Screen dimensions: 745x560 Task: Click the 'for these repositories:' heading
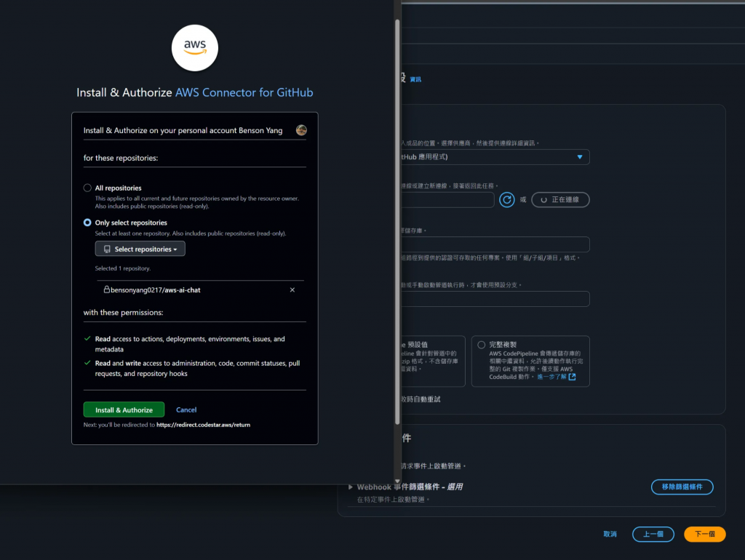(121, 158)
